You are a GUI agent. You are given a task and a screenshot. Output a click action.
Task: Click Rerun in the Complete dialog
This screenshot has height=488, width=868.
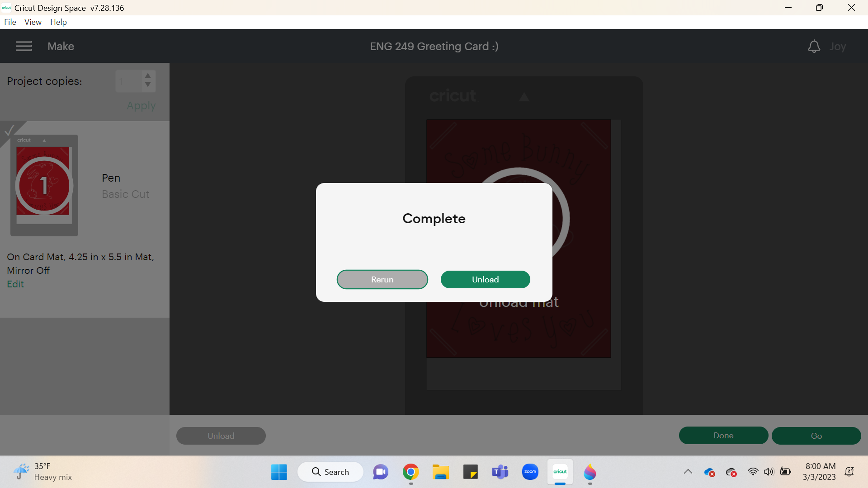tap(382, 279)
